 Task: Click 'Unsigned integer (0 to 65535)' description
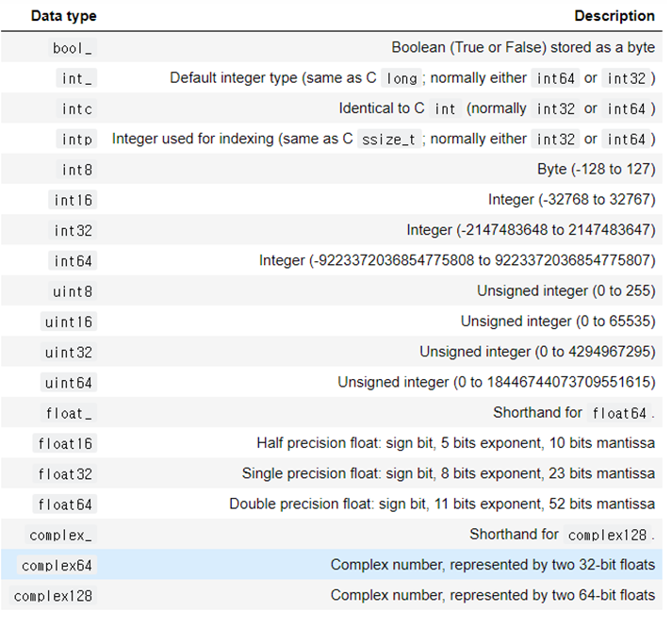pos(558,322)
